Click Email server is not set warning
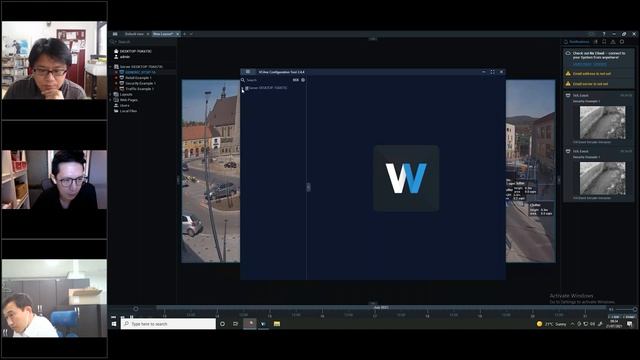 pyautogui.click(x=599, y=84)
